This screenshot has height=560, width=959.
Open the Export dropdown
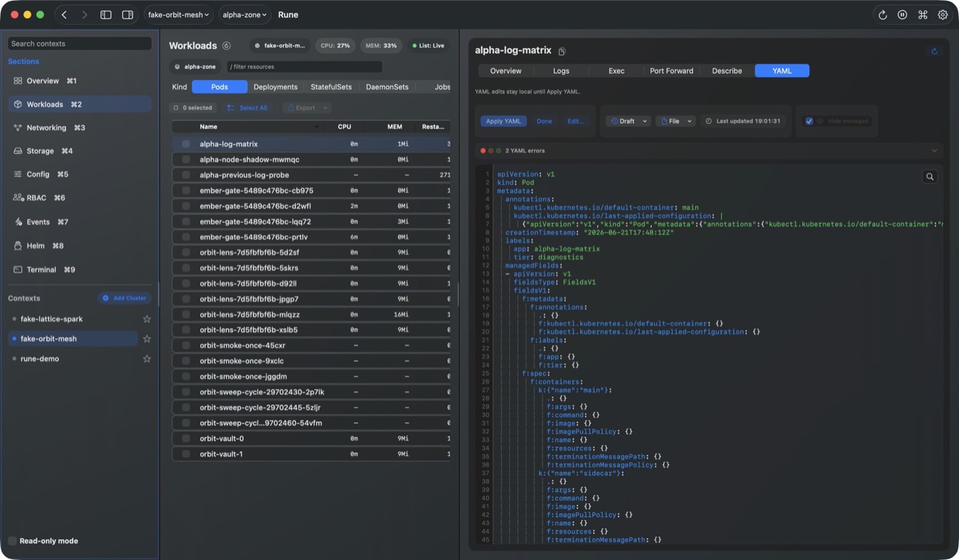pos(308,108)
